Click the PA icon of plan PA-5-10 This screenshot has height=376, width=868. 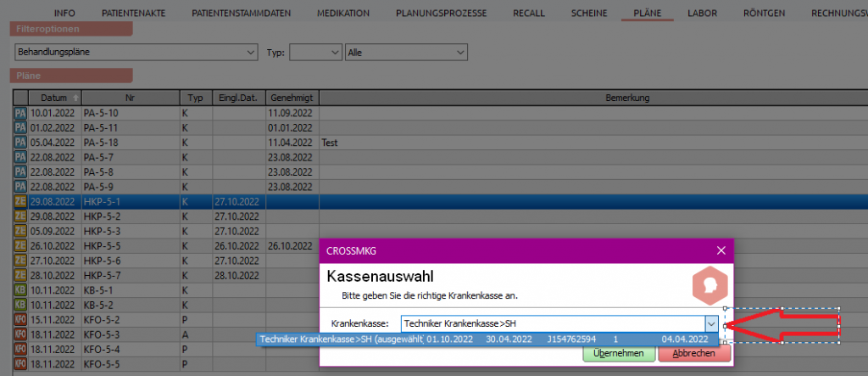[x=20, y=114]
